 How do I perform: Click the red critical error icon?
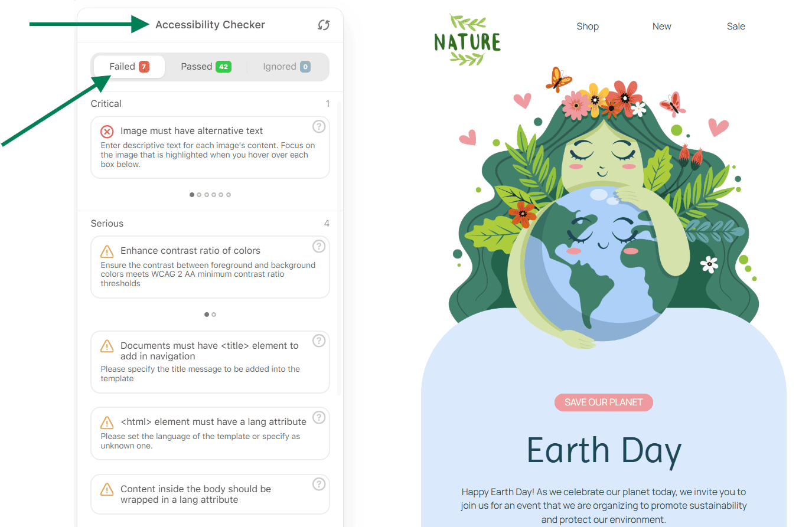pos(107,131)
